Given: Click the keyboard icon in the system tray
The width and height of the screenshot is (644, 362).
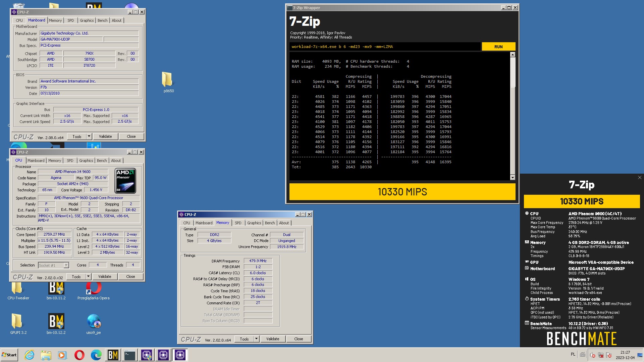Looking at the screenshot, I should pyautogui.click(x=583, y=355).
